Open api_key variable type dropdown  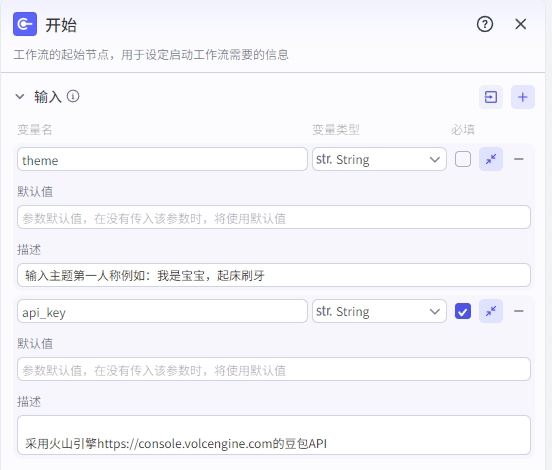pos(379,311)
